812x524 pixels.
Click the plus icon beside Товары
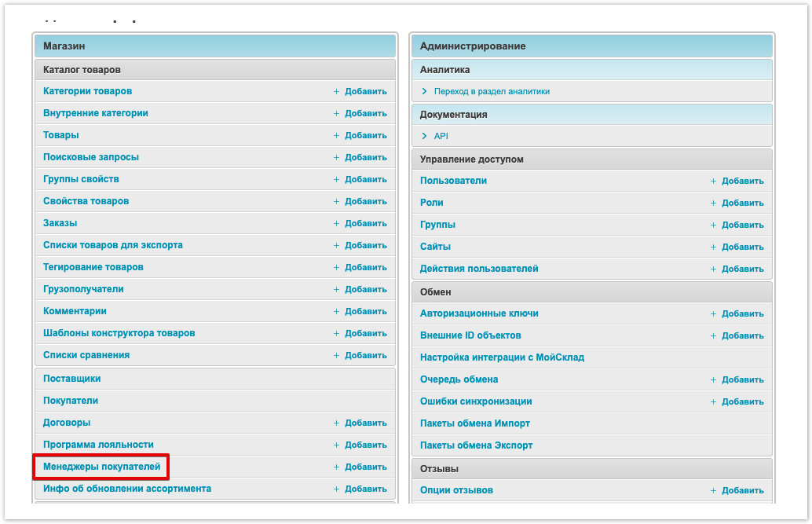[x=336, y=135]
